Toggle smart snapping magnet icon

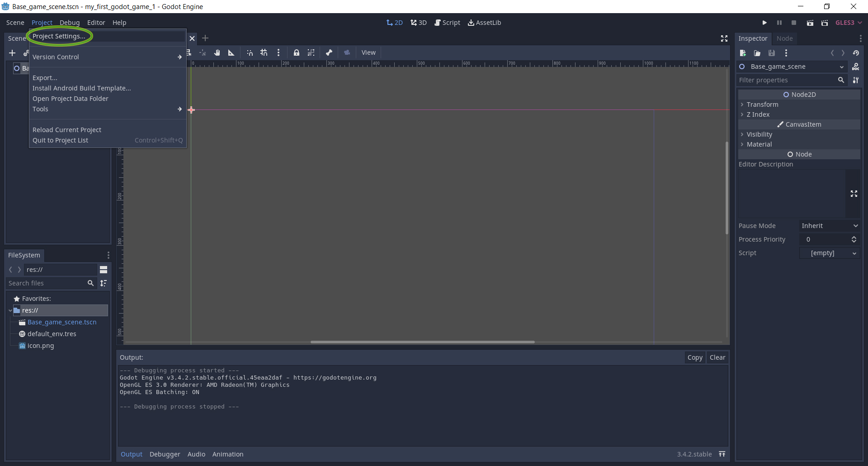point(250,52)
